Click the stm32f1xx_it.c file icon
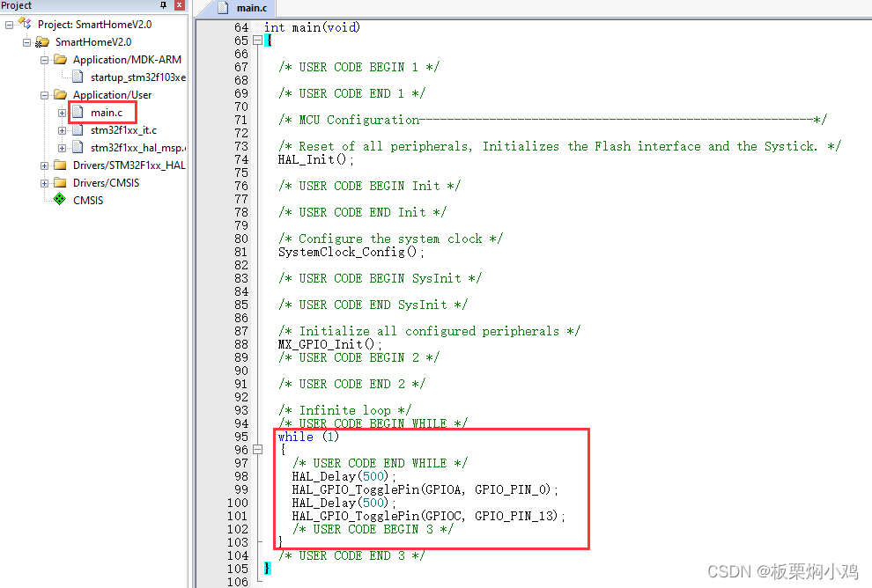 click(78, 129)
